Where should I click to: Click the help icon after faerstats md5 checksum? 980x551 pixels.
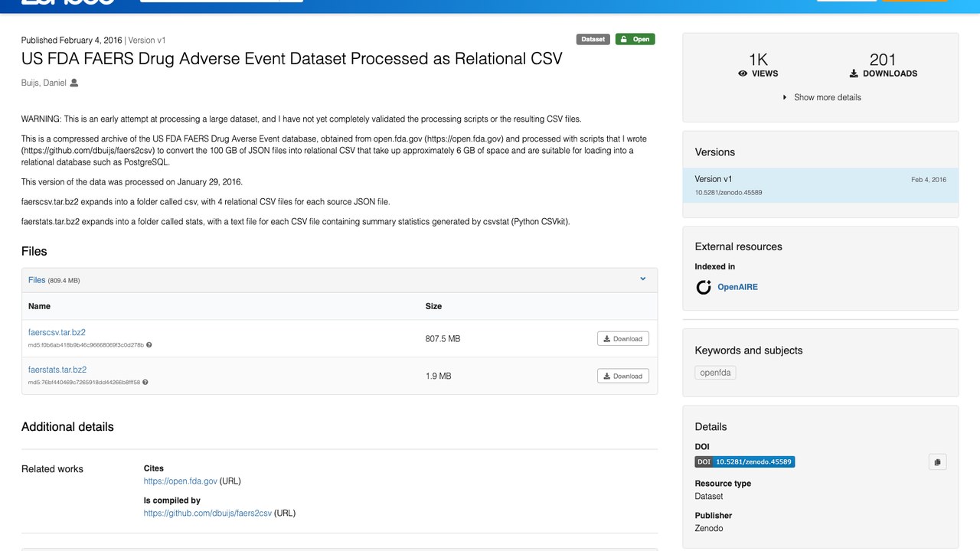point(145,383)
